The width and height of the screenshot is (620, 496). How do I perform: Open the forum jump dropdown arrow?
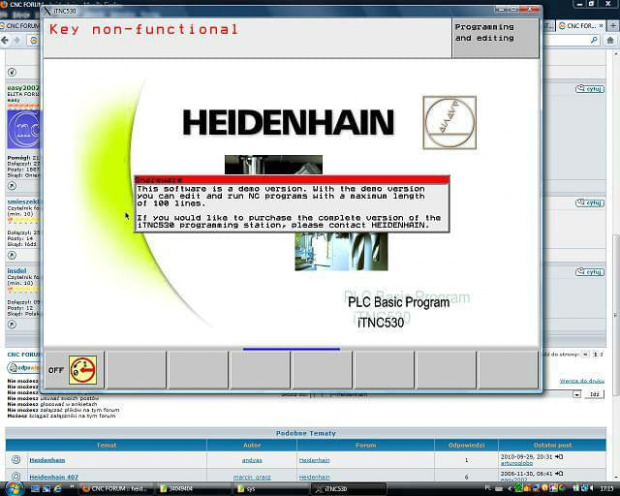577,394
